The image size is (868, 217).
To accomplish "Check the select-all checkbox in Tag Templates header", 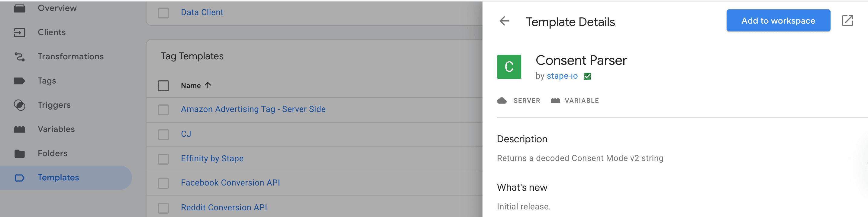I will (x=163, y=86).
